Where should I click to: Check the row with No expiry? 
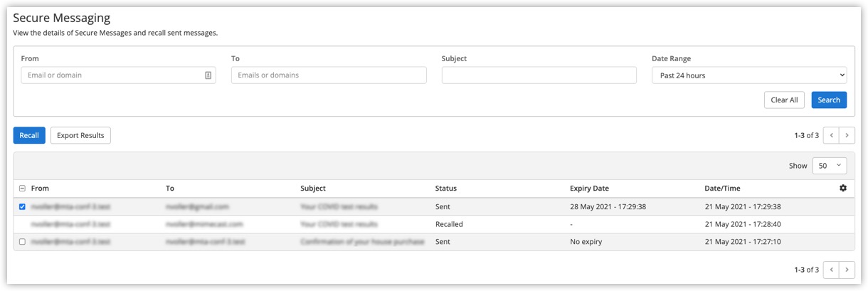(x=22, y=242)
